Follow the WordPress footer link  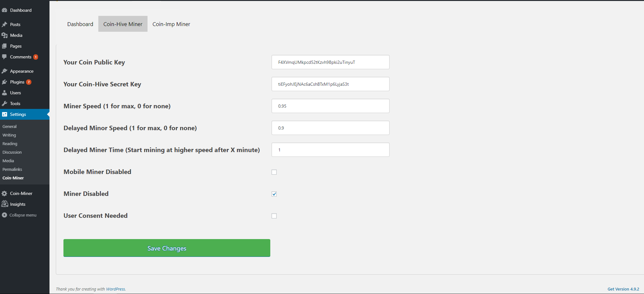click(x=115, y=289)
